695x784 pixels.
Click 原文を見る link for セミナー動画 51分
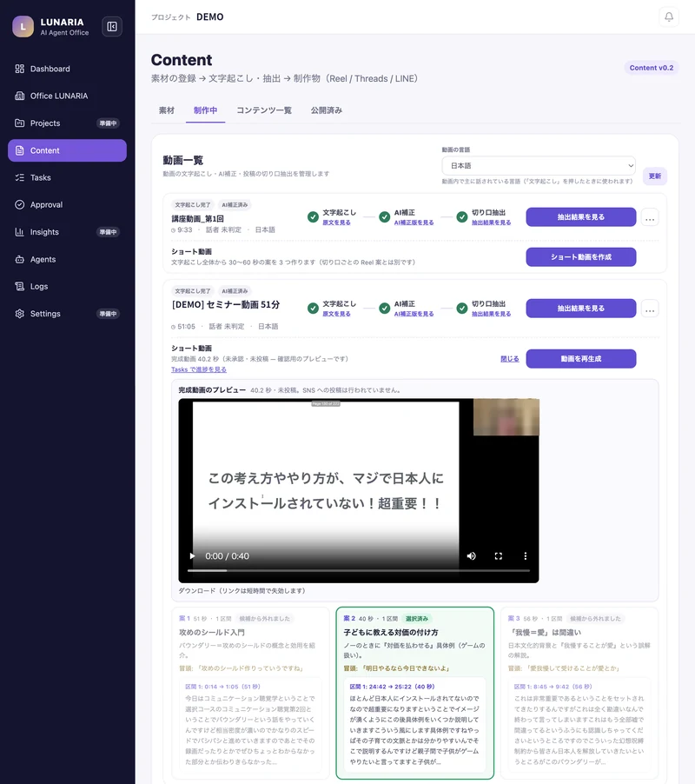[336, 314]
